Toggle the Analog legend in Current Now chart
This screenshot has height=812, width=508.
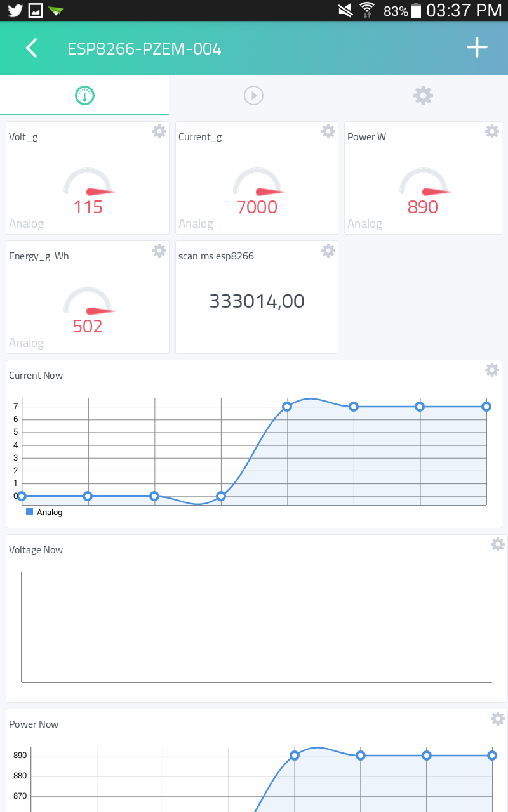click(44, 512)
